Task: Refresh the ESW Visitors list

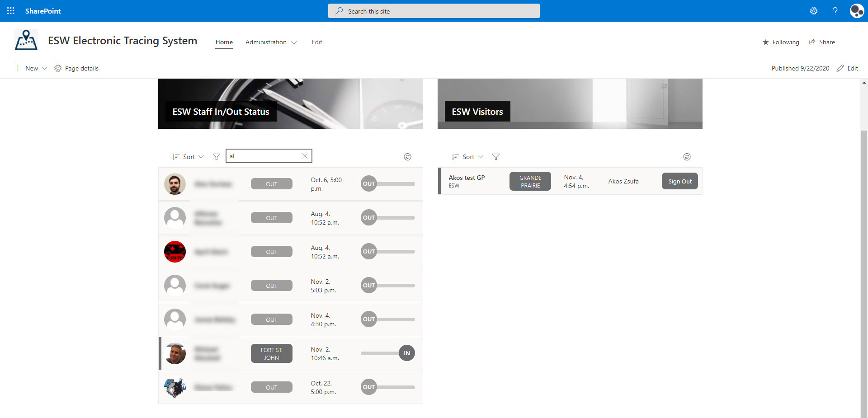Action: click(687, 157)
